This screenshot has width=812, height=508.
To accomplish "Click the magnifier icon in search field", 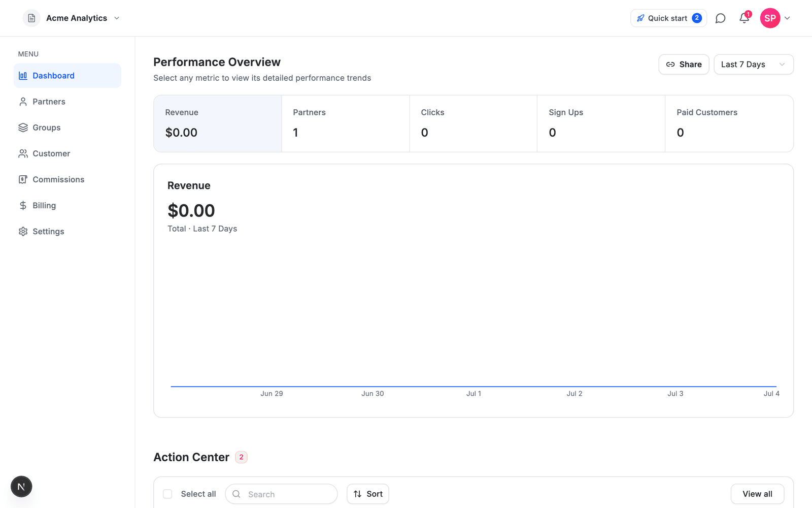I will [236, 494].
